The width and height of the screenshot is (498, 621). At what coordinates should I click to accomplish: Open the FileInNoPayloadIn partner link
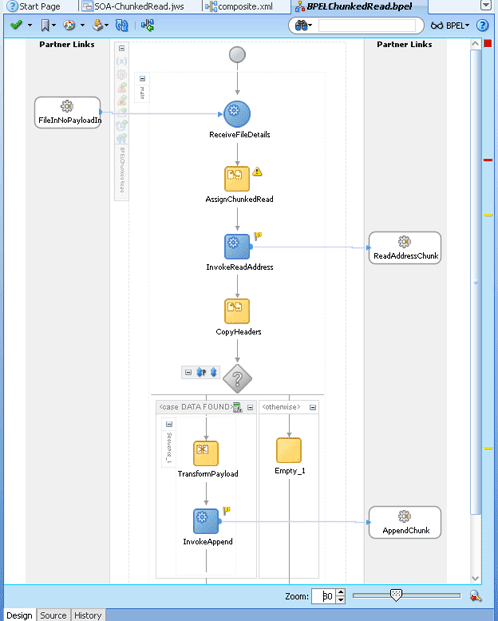(x=68, y=112)
